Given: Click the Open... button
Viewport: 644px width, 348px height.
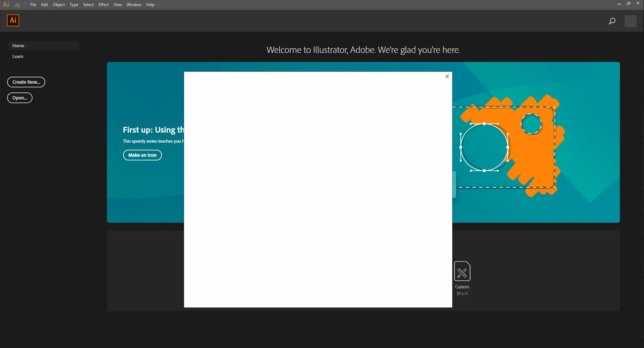Looking at the screenshot, I should click(20, 98).
